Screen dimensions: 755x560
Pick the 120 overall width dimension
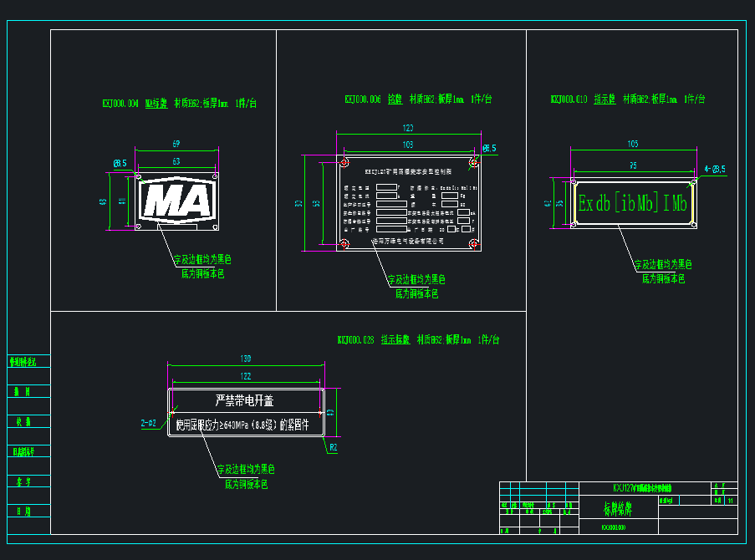[x=408, y=128]
